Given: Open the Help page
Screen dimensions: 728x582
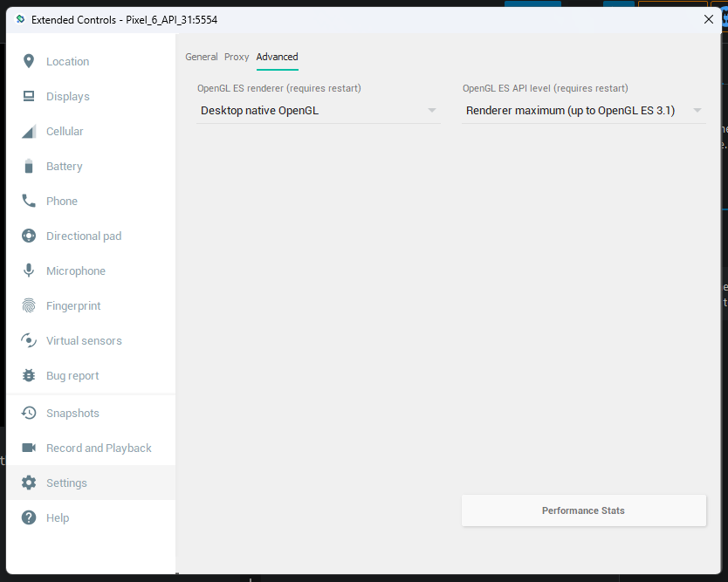Looking at the screenshot, I should tap(58, 518).
